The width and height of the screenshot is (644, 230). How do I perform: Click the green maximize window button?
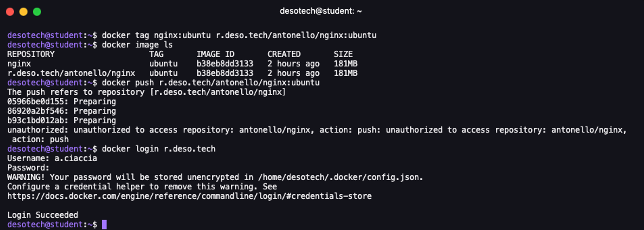click(x=37, y=12)
